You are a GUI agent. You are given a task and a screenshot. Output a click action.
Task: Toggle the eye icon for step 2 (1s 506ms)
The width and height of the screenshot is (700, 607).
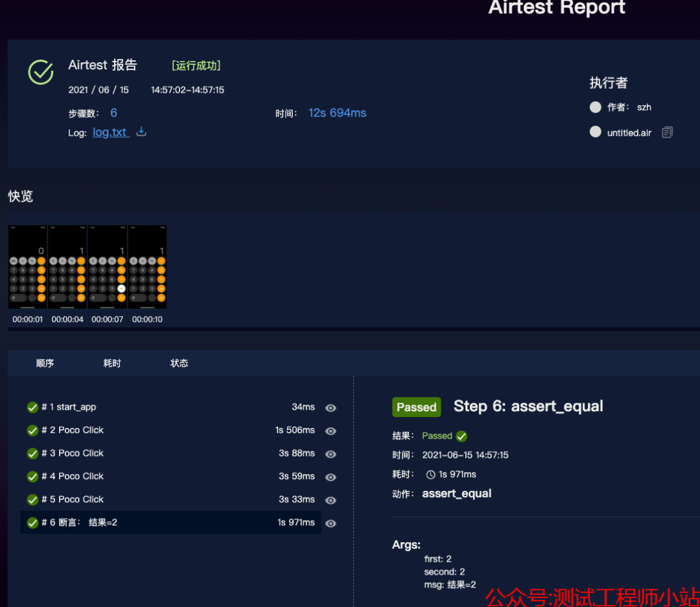click(x=331, y=431)
